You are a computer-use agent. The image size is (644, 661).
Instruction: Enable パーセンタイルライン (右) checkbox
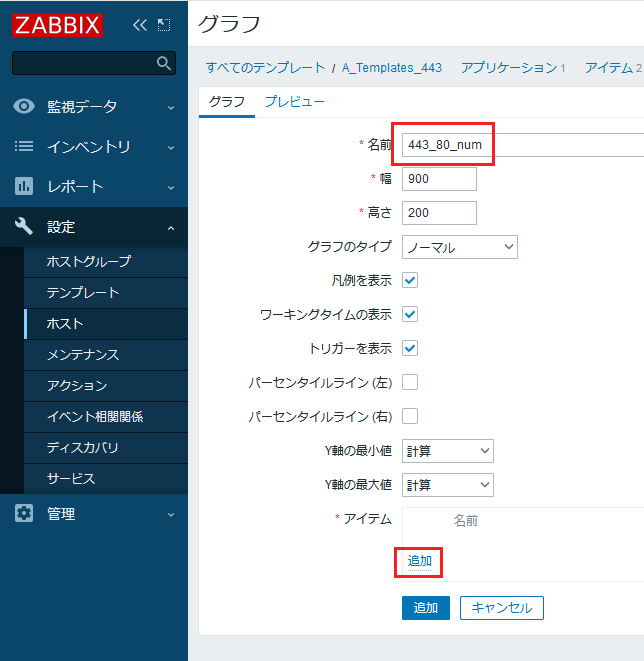[x=410, y=416]
